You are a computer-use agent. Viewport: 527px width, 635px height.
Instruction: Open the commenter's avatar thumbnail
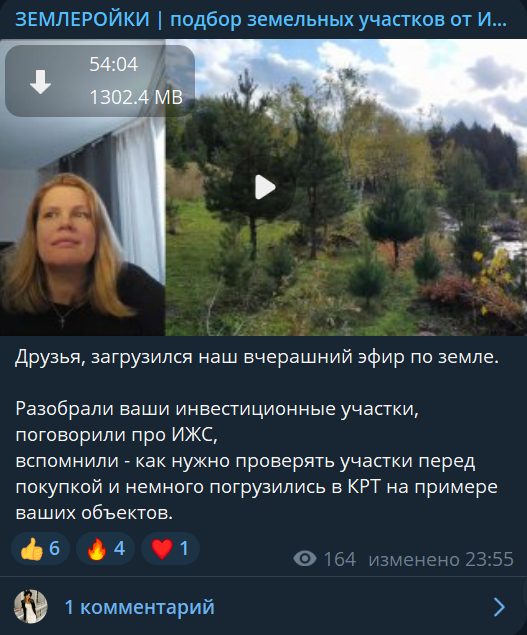31,606
